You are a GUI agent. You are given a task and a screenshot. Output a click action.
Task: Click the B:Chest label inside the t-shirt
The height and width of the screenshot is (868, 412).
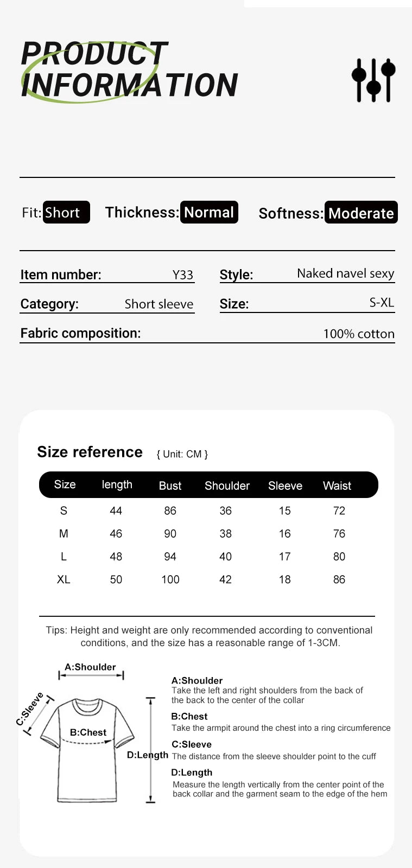pos(88,732)
